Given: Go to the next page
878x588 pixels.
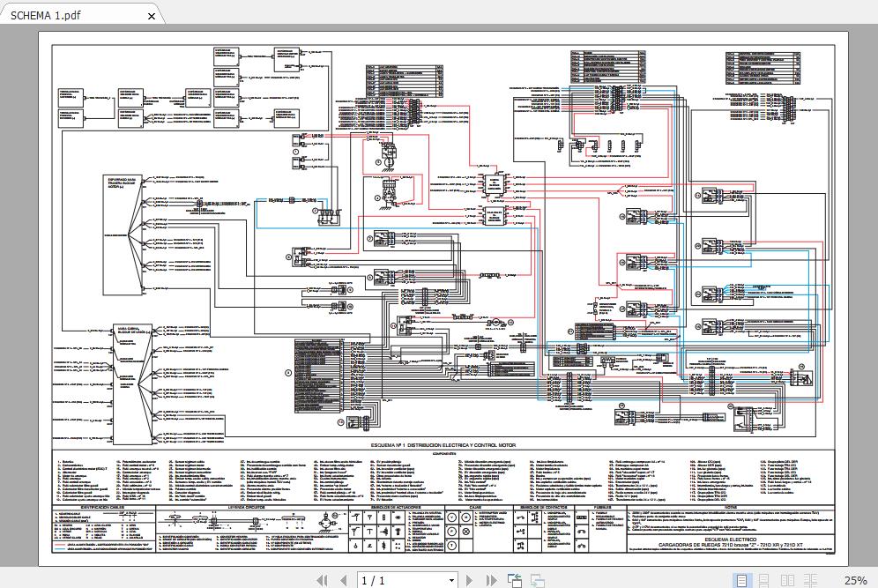Looking at the screenshot, I should 469,580.
